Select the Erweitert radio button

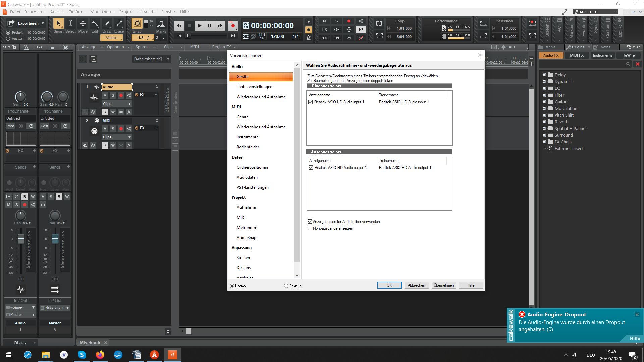click(x=286, y=286)
